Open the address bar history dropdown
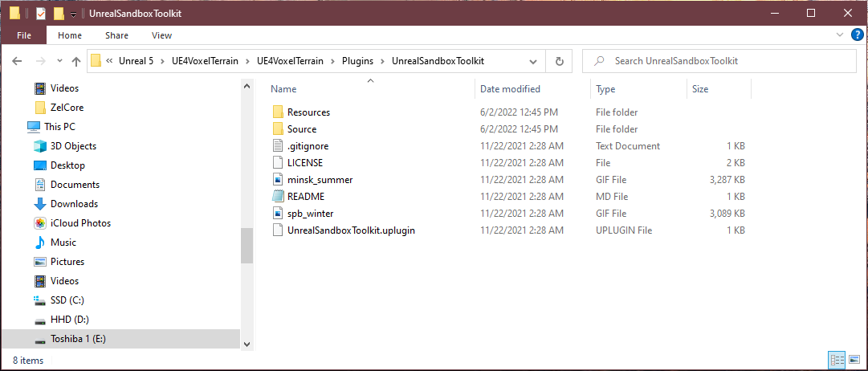This screenshot has width=868, height=371. [x=533, y=61]
